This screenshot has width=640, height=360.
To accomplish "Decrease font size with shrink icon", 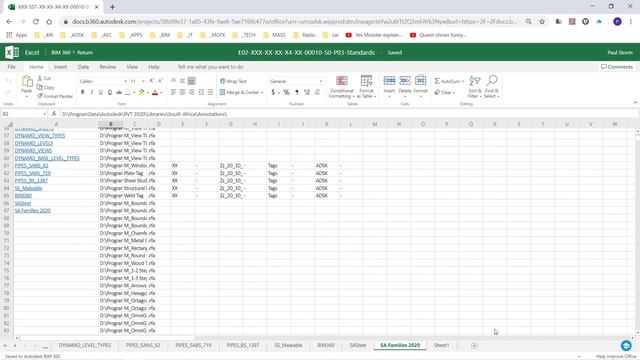I will tap(160, 81).
